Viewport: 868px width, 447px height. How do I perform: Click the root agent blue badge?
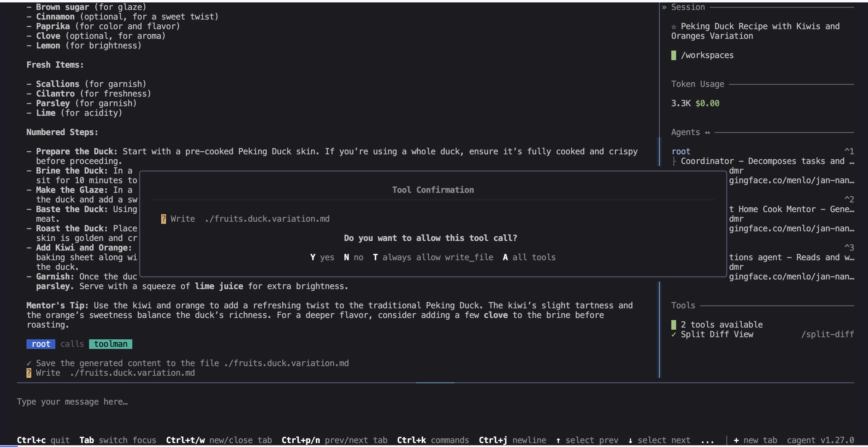click(41, 344)
